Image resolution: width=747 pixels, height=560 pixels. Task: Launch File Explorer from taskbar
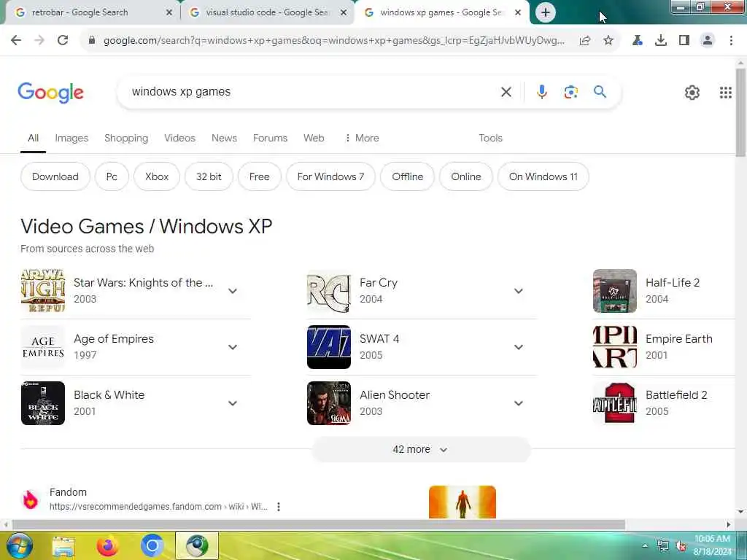(x=63, y=546)
